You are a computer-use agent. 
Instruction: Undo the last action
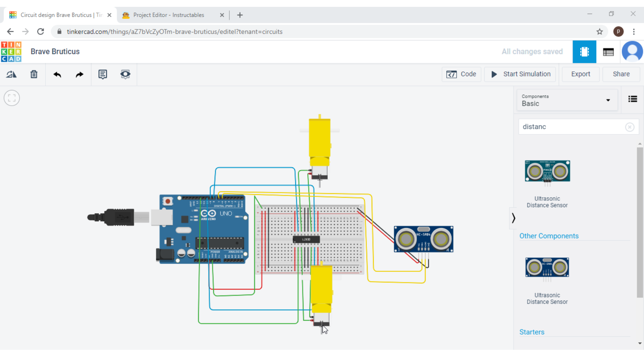[57, 74]
